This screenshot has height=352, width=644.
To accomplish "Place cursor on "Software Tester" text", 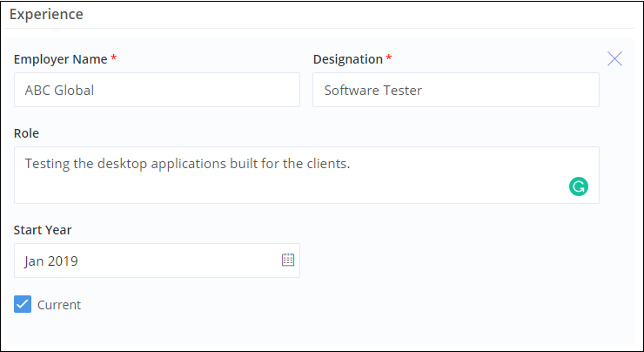I will point(372,90).
